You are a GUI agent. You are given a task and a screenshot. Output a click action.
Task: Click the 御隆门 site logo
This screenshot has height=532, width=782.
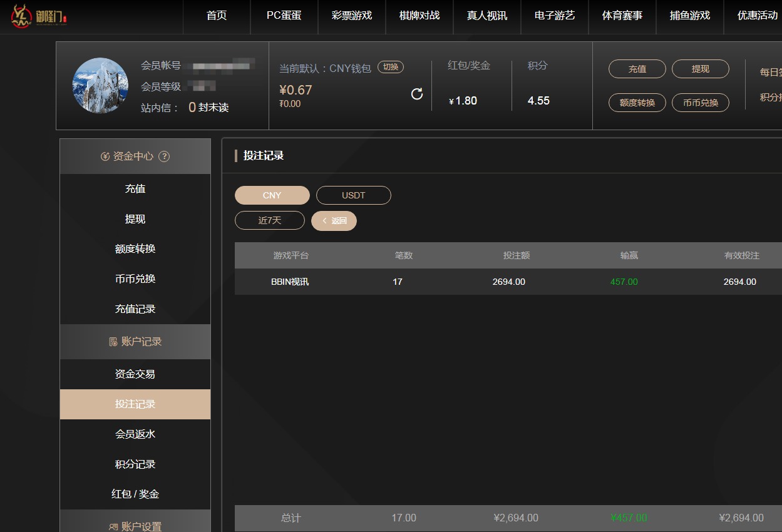(38, 17)
